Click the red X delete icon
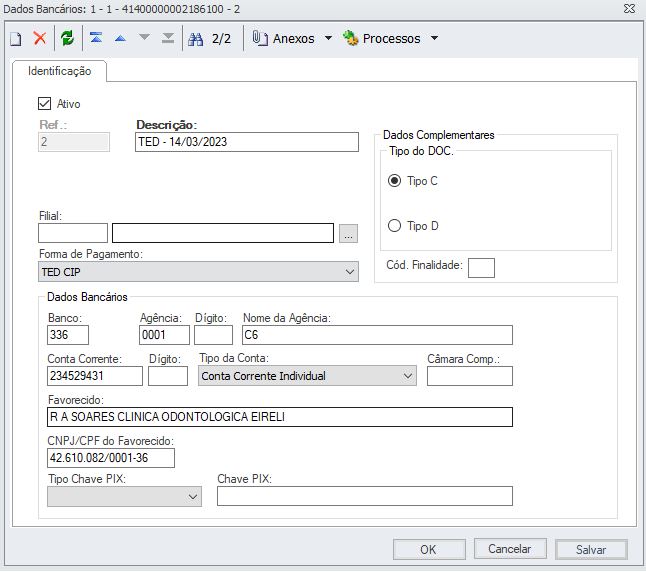Viewport: 646px width, 572px height. click(x=40, y=39)
